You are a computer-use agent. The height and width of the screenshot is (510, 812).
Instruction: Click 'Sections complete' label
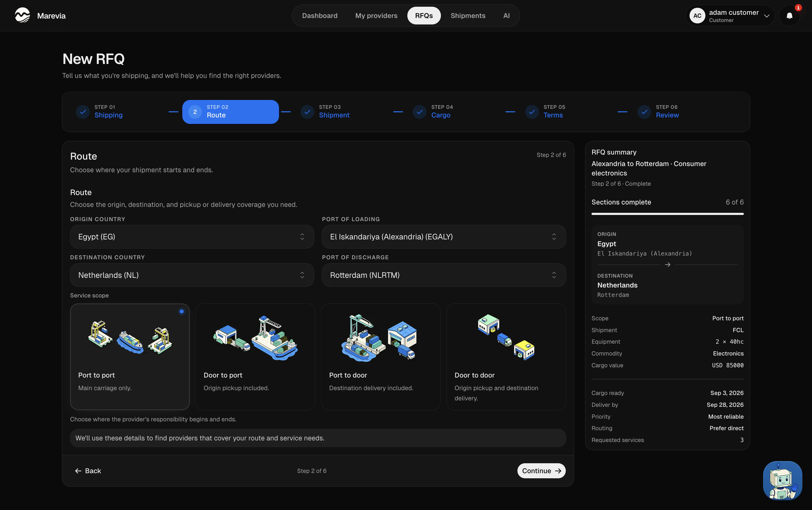click(621, 202)
